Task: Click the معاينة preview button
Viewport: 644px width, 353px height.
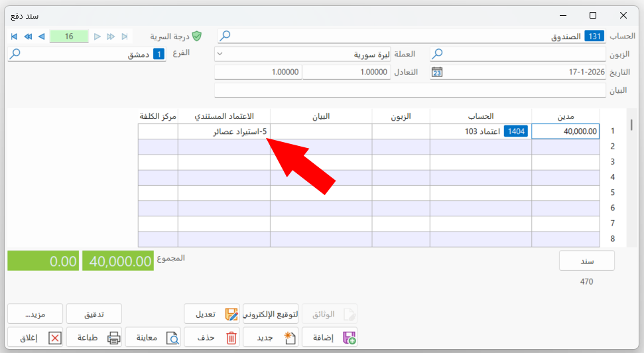Action: [153, 338]
